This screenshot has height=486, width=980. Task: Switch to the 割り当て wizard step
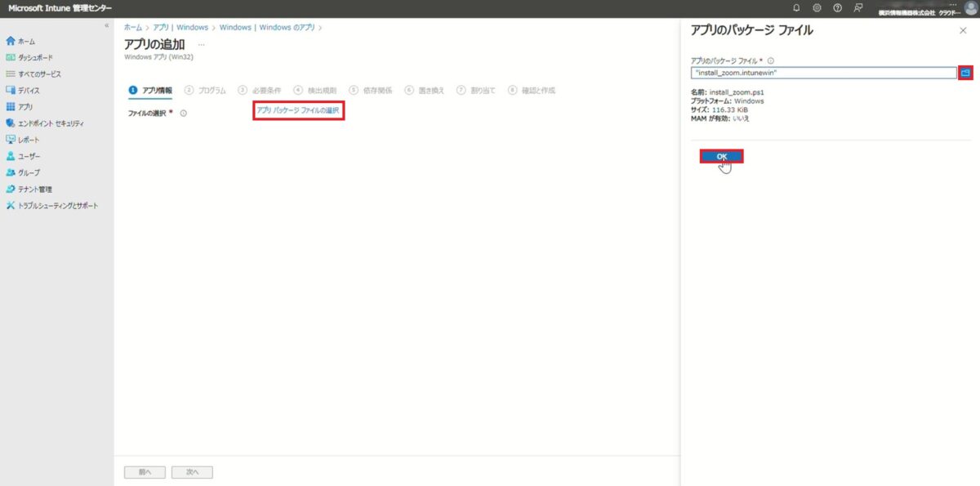pyautogui.click(x=482, y=91)
